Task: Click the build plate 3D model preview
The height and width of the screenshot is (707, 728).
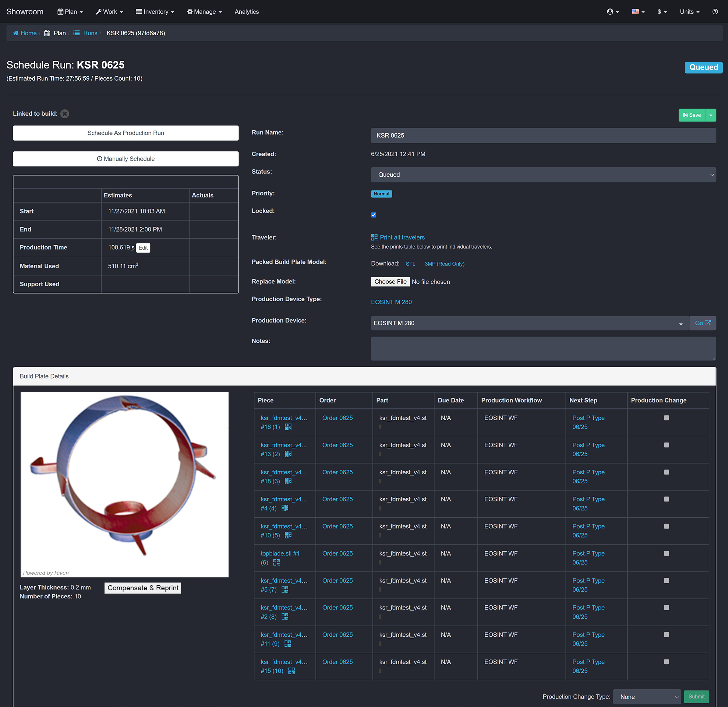Action: [x=124, y=485]
